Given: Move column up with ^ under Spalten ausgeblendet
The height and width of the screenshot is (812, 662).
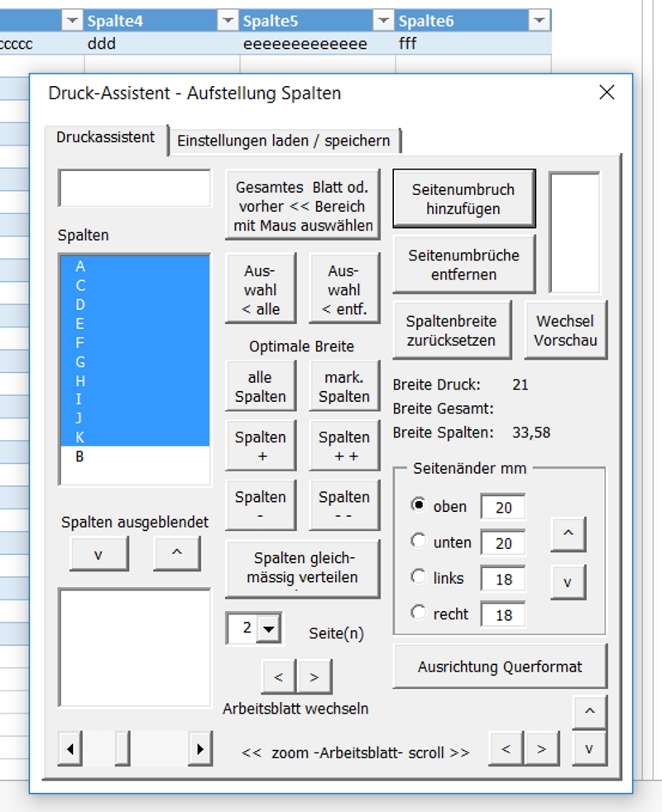Looking at the screenshot, I should pos(176,554).
